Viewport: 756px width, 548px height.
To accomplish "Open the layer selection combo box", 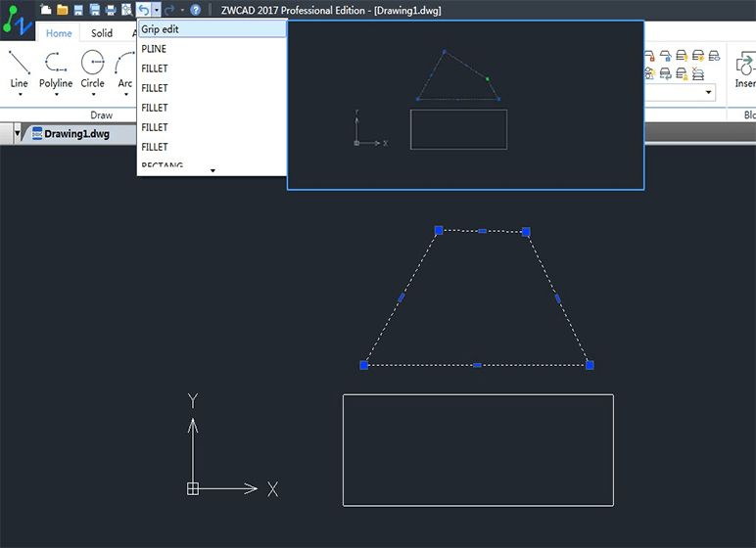I will click(x=681, y=92).
